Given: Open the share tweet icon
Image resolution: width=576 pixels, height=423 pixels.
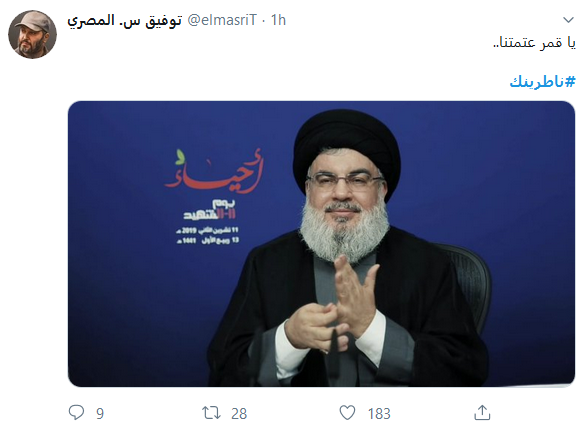Looking at the screenshot, I should pos(482,412).
